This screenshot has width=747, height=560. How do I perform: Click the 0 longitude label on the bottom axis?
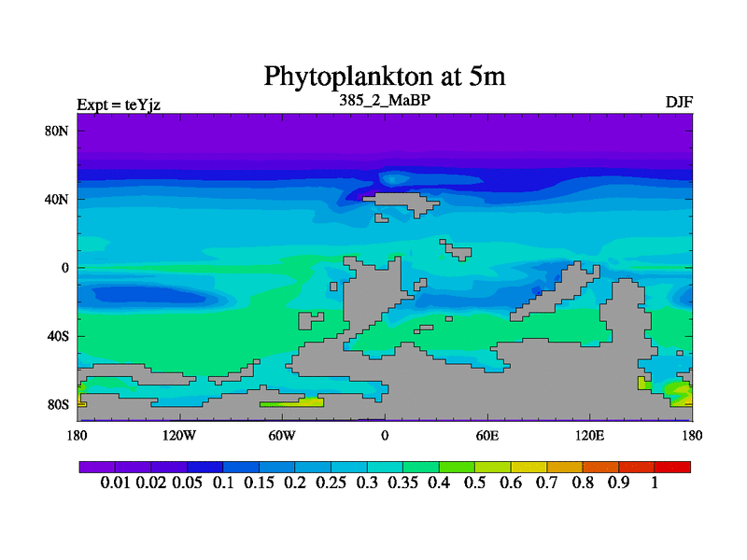click(x=384, y=435)
